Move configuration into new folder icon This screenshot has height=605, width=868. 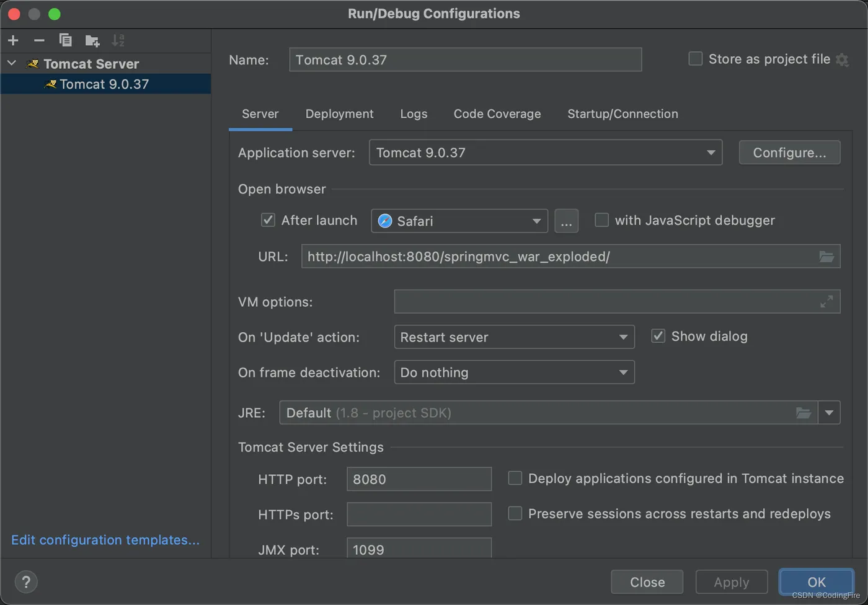pyautogui.click(x=92, y=41)
